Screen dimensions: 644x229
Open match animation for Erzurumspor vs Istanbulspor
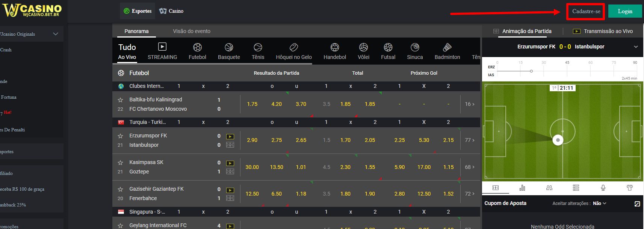(x=230, y=145)
